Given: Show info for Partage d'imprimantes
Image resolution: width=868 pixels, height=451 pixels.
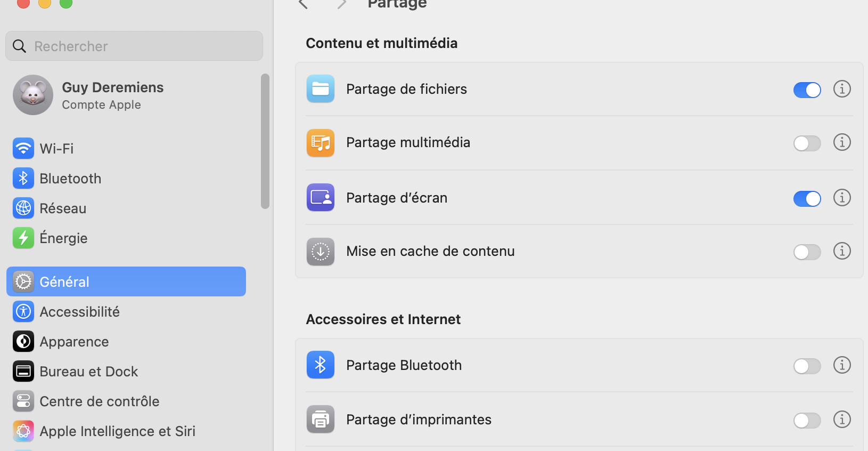Looking at the screenshot, I should pyautogui.click(x=842, y=420).
